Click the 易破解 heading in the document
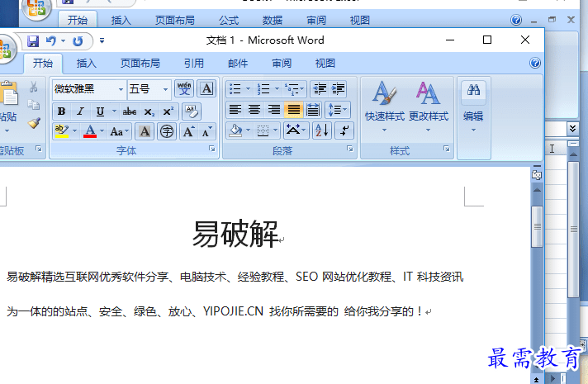The width and height of the screenshot is (588, 384). point(235,234)
